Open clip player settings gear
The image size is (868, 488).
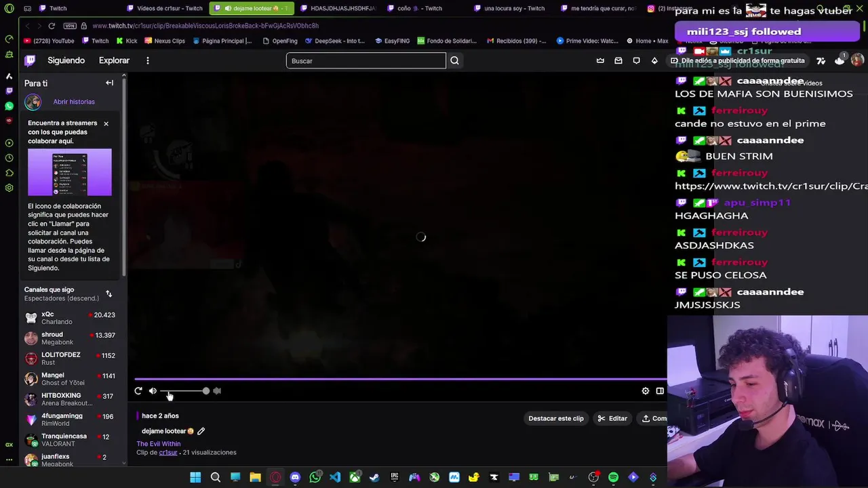click(646, 391)
